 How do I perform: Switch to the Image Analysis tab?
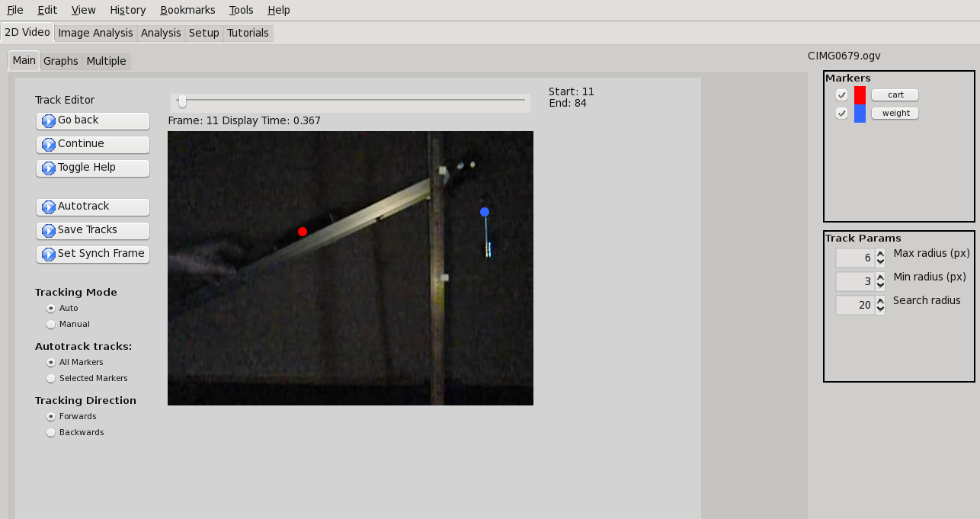point(95,33)
